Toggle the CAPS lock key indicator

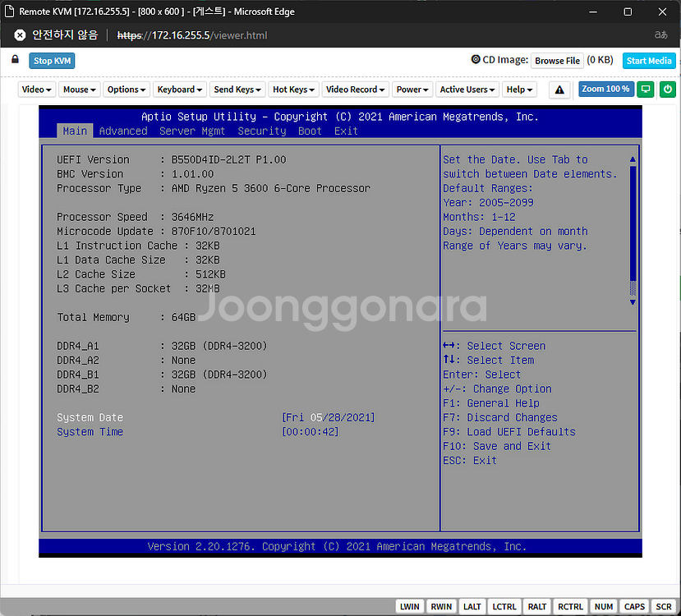click(x=634, y=606)
